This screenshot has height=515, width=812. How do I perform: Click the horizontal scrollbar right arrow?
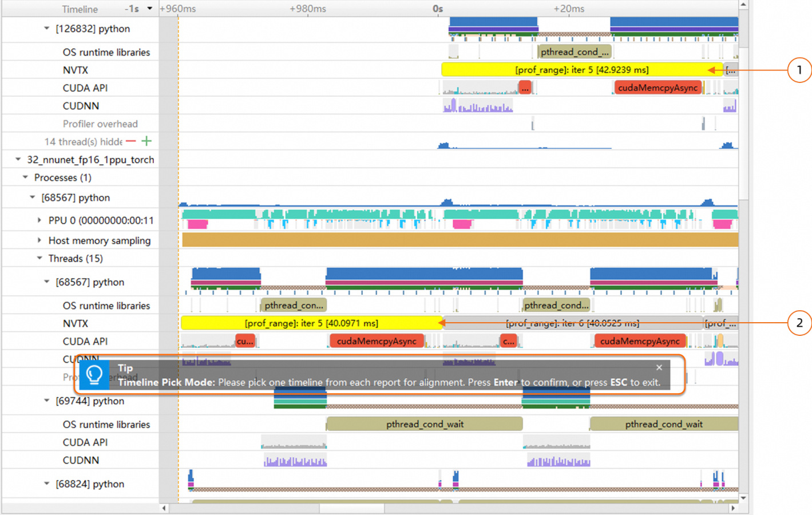click(x=733, y=508)
